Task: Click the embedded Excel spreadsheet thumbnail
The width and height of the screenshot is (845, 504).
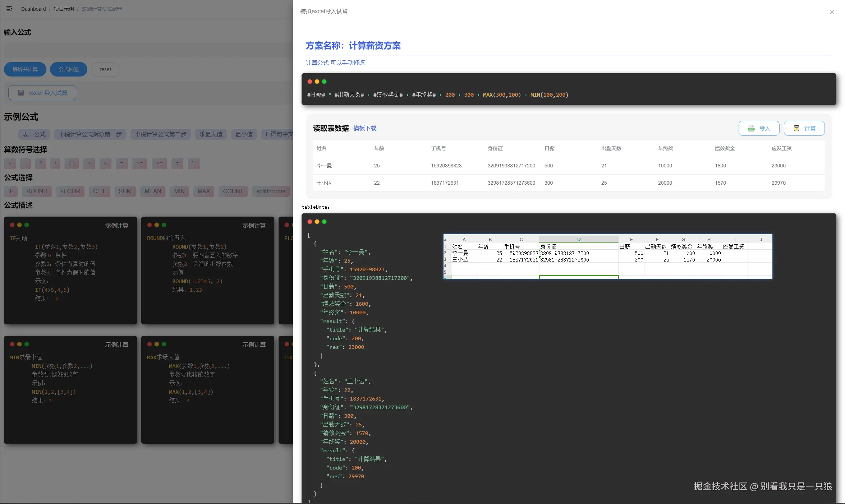Action: coord(607,256)
